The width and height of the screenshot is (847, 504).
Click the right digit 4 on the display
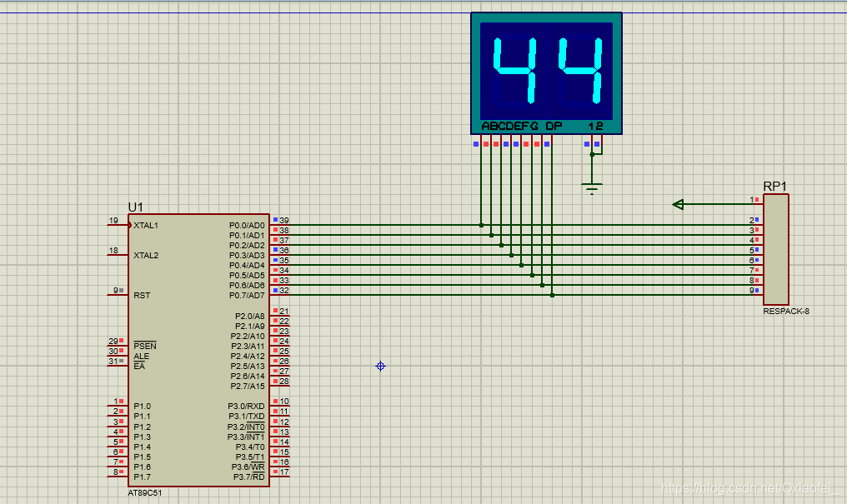[x=581, y=70]
